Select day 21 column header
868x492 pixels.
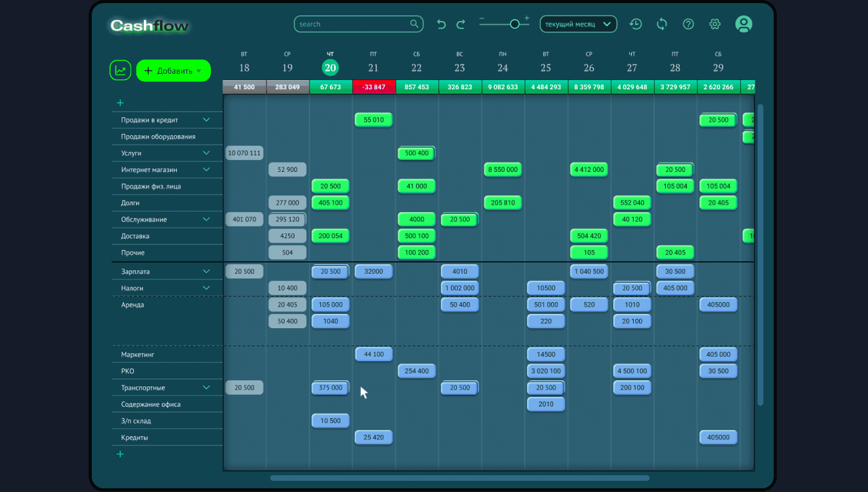coord(373,68)
